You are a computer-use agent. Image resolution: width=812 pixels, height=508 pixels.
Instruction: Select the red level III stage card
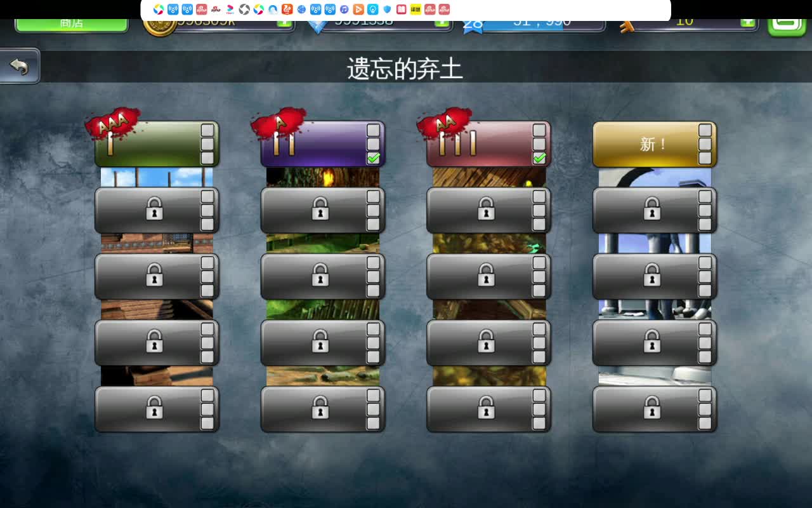(x=488, y=144)
